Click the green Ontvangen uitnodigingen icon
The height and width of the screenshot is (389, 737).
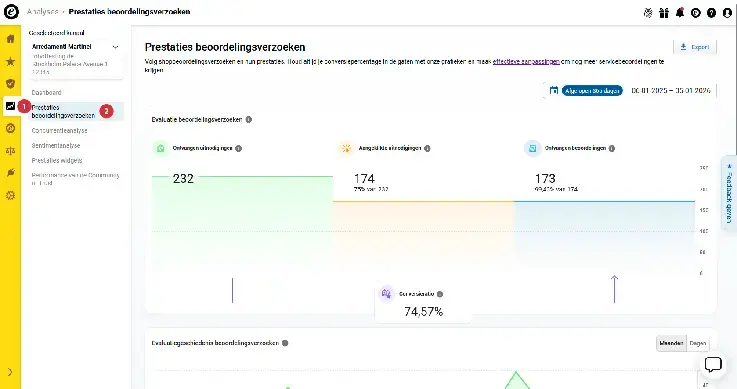(160, 148)
